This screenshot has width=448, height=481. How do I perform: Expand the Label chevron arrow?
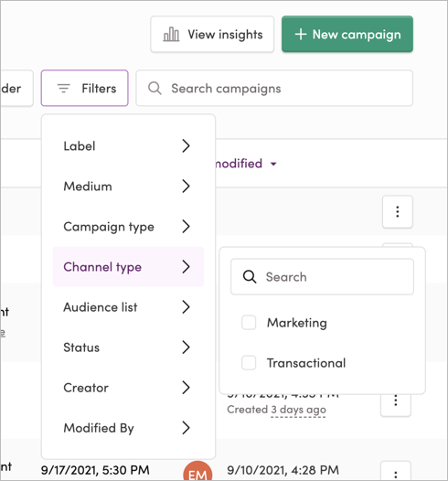186,146
